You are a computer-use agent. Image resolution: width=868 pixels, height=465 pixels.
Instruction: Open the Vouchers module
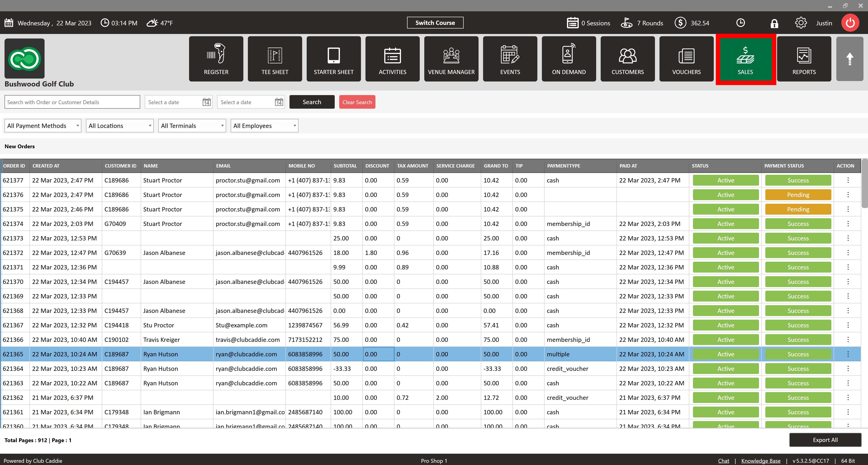coord(686,59)
